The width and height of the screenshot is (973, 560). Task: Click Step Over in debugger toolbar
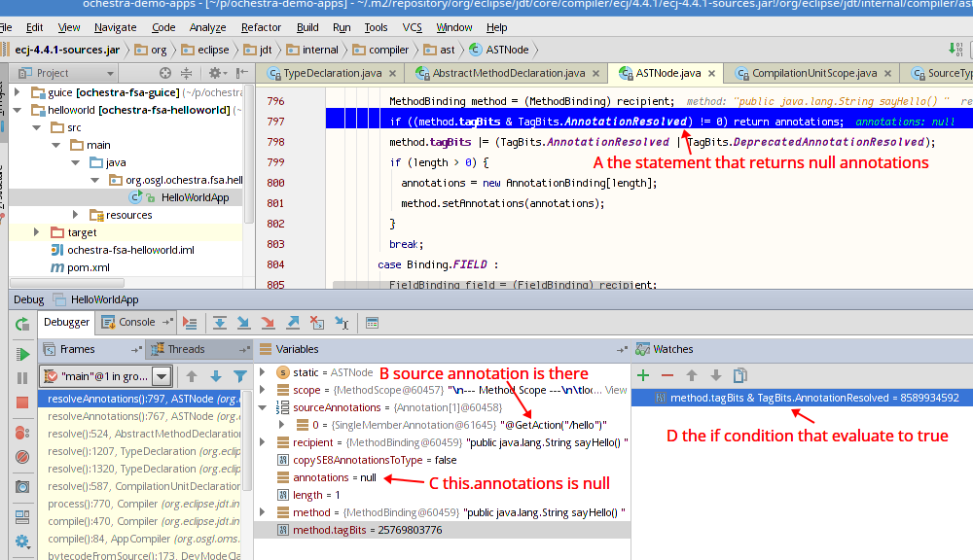pos(221,323)
